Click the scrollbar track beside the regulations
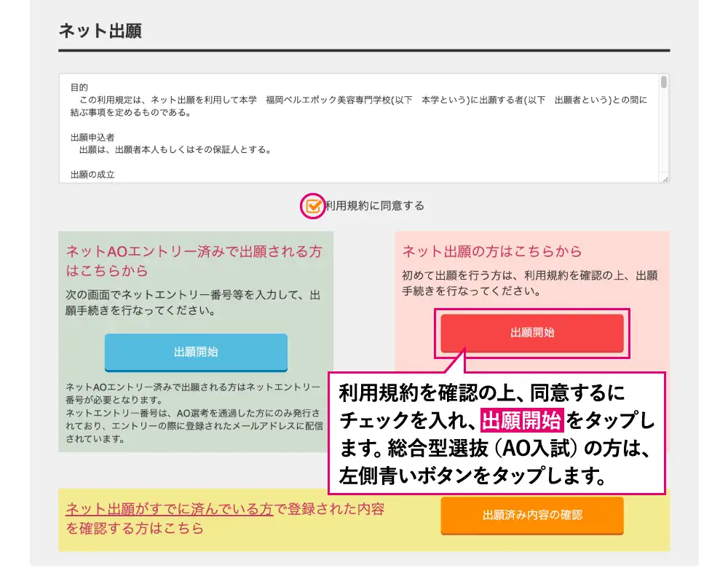Image resolution: width=728 pixels, height=568 pixels. 664,131
